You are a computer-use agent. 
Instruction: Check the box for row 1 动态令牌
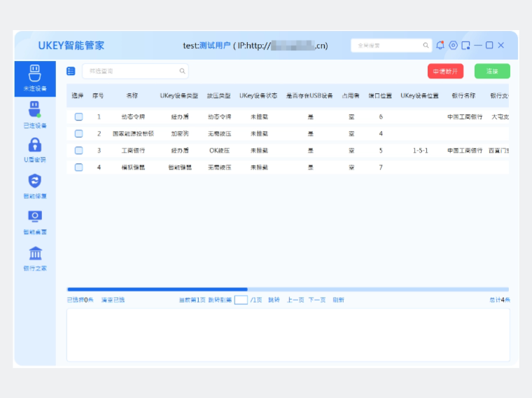pos(78,117)
